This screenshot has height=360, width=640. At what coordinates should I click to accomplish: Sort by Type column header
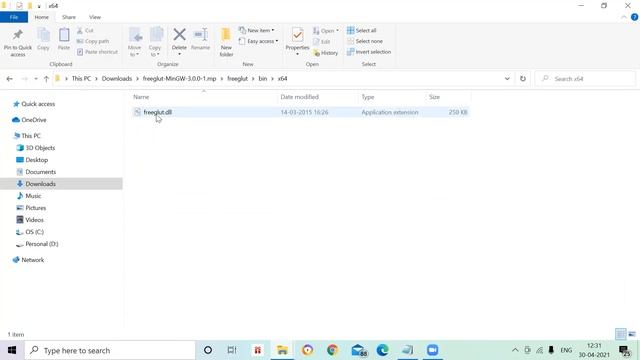point(368,97)
